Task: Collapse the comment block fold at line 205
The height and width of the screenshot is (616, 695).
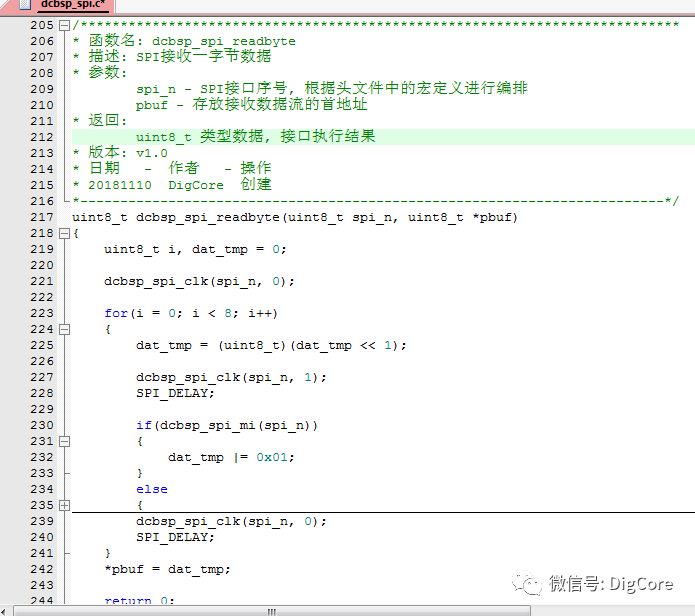Action: coord(65,25)
